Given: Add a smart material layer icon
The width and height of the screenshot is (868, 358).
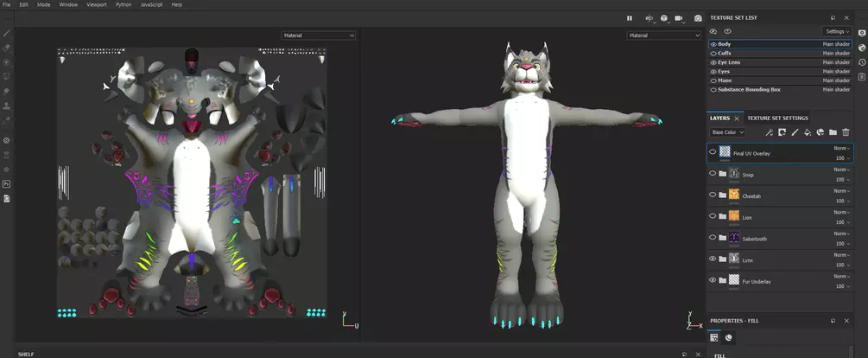Looking at the screenshot, I should point(820,132).
